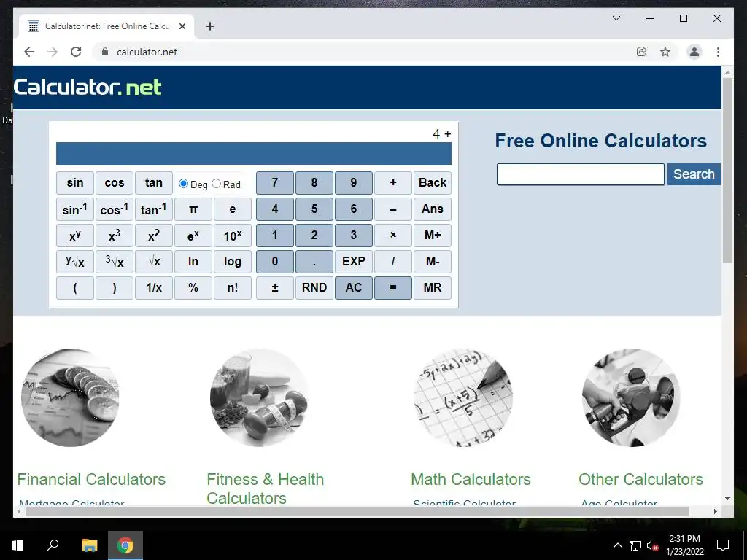
Task: Click the browser forward arrow
Action: 53,52
